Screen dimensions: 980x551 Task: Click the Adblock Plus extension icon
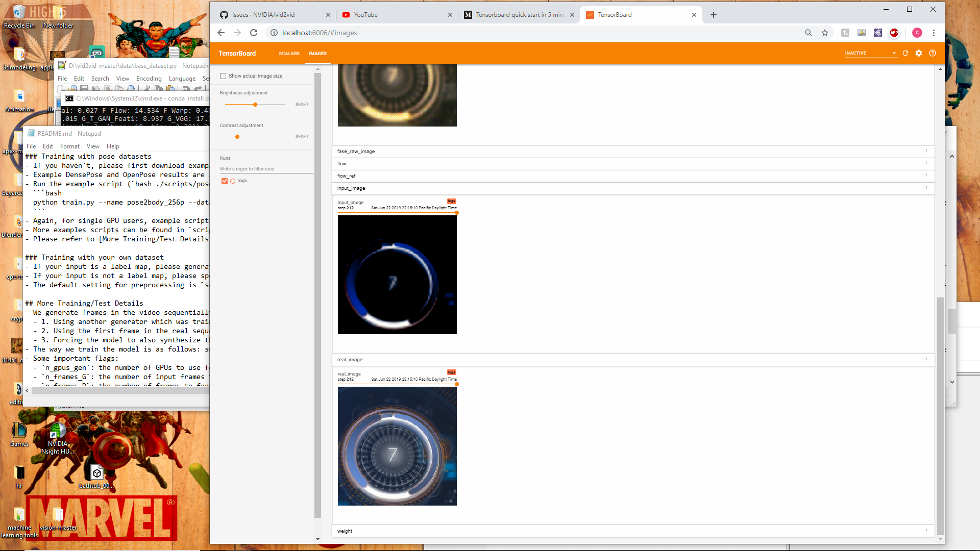click(894, 33)
